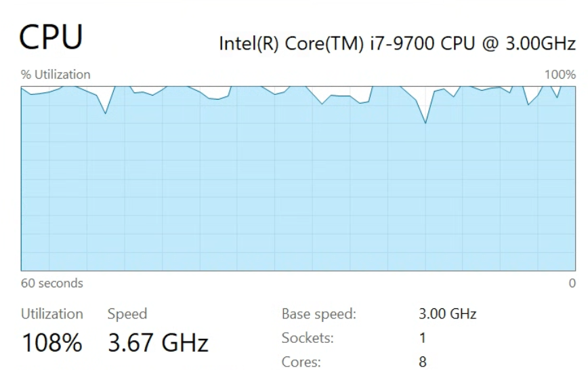Image resolution: width=588 pixels, height=370 pixels.
Task: Click the 0 label below the graph
Action: (x=572, y=283)
